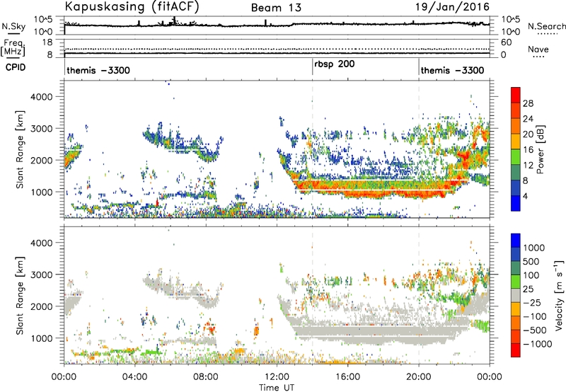This screenshot has width=566, height=392.
Task: Click the 2000 tick on velocity panel axis
Action: (x=41, y=306)
